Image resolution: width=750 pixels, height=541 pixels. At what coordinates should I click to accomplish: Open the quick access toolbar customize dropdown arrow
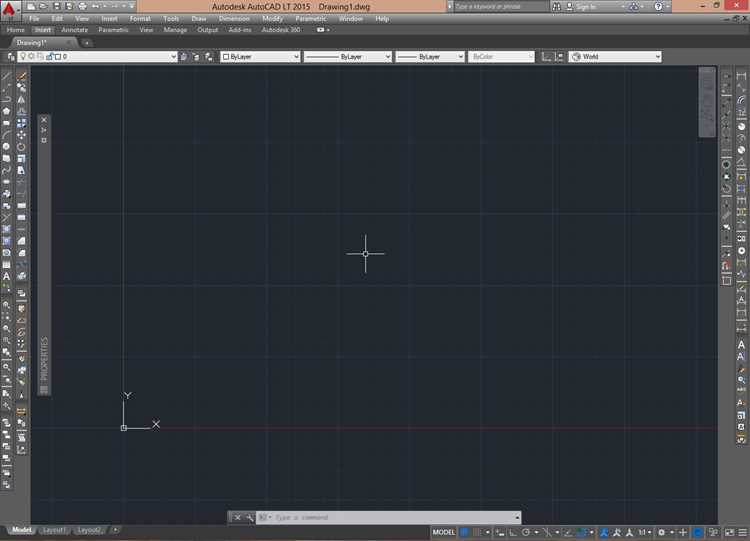point(130,6)
